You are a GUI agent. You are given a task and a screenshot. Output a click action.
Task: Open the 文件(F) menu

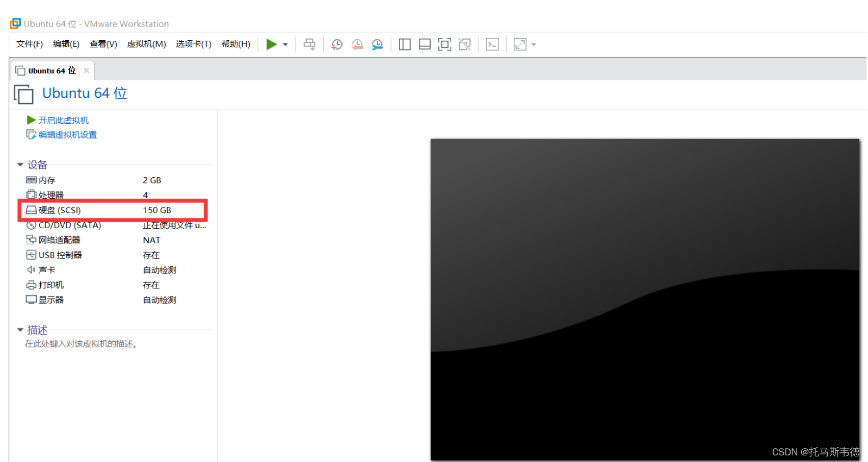tap(30, 44)
